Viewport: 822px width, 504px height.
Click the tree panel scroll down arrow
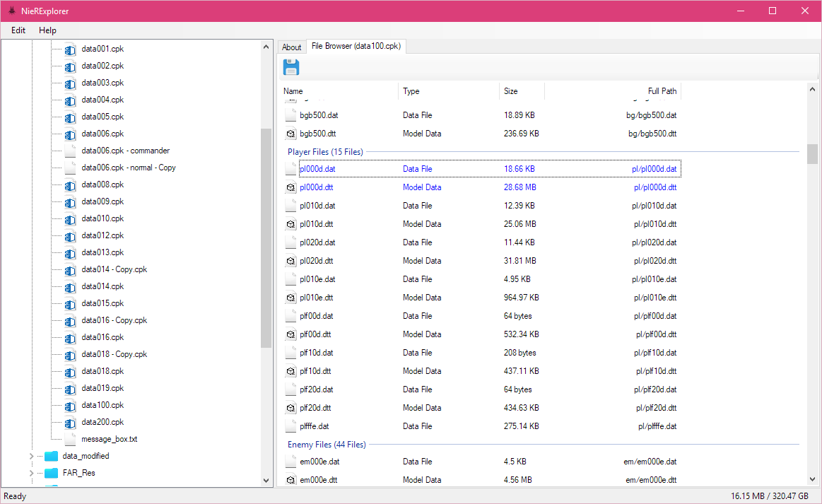pos(266,481)
